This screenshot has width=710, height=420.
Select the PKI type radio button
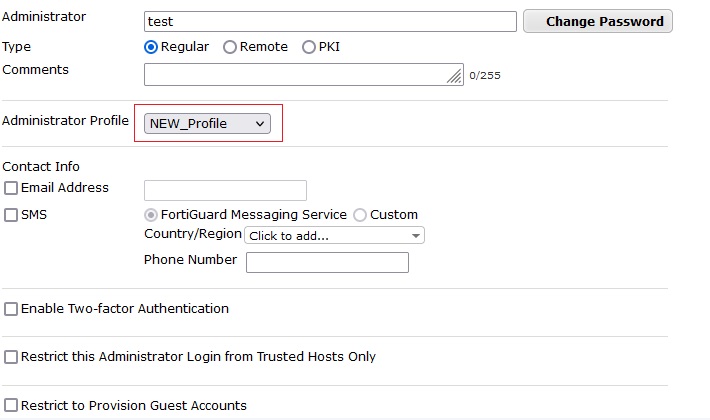click(309, 47)
